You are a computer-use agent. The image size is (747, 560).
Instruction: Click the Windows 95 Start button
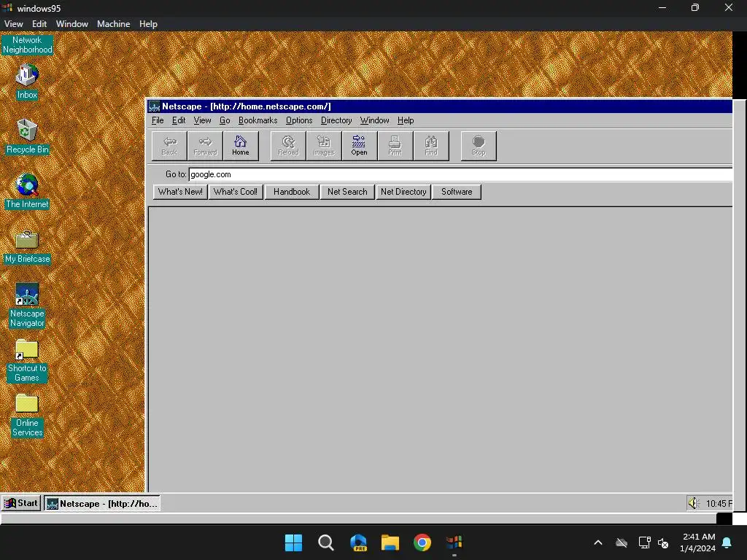tap(21, 503)
